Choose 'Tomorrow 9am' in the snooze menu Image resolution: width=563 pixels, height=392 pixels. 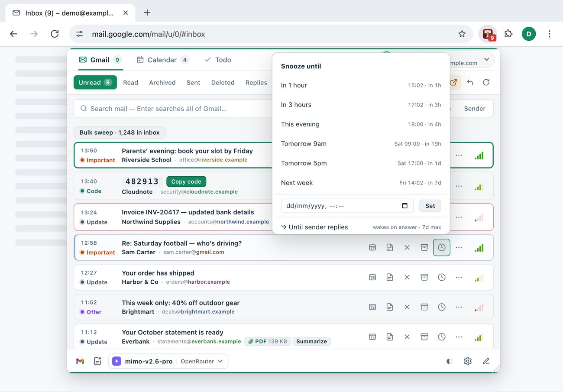[x=361, y=144]
